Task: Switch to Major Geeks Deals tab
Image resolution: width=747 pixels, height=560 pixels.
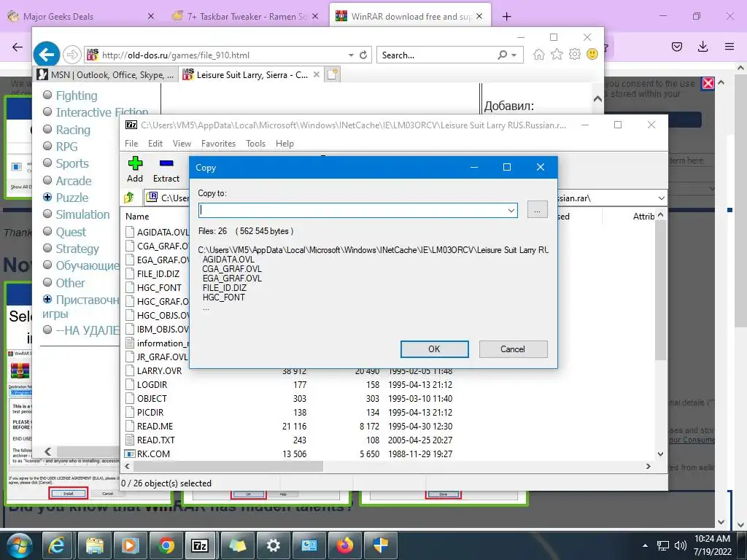Action: [x=81, y=16]
